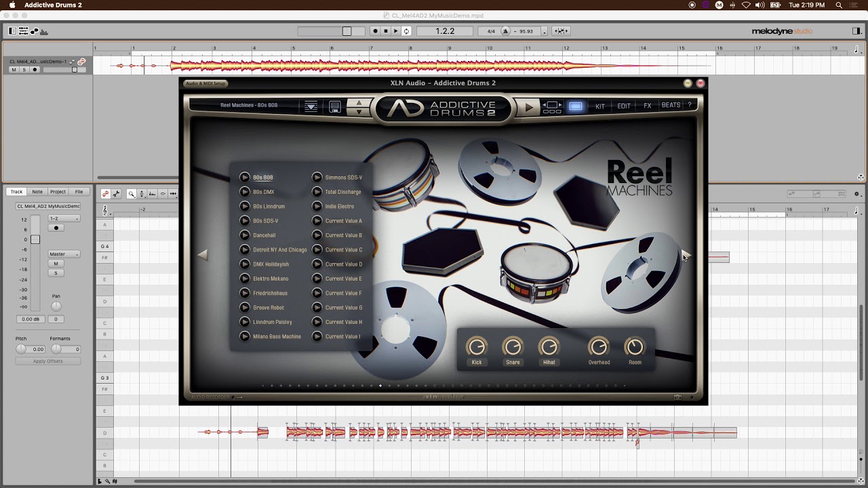This screenshot has height=488, width=868.
Task: Open the Addictive Drums preset browser menu icon
Action: [311, 106]
